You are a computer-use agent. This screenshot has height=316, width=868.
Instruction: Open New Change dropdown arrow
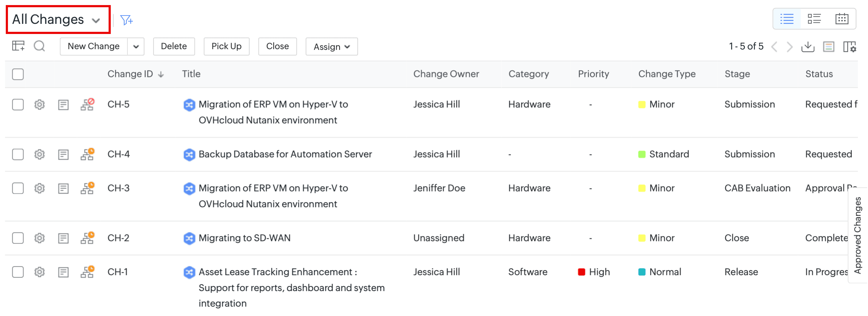pyautogui.click(x=136, y=47)
